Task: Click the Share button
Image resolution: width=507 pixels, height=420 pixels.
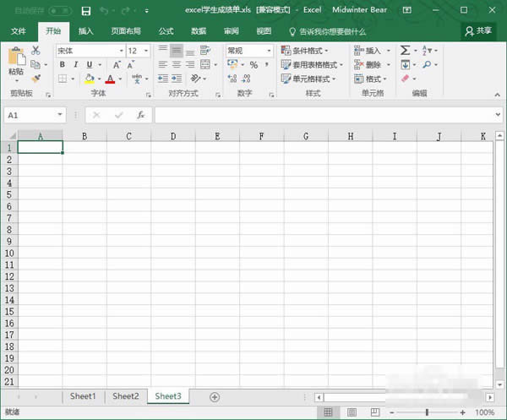Action: tap(478, 30)
